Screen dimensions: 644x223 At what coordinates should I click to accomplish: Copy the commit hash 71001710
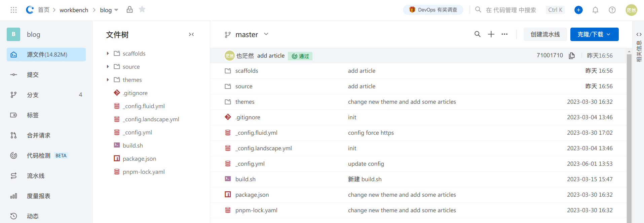(x=572, y=56)
